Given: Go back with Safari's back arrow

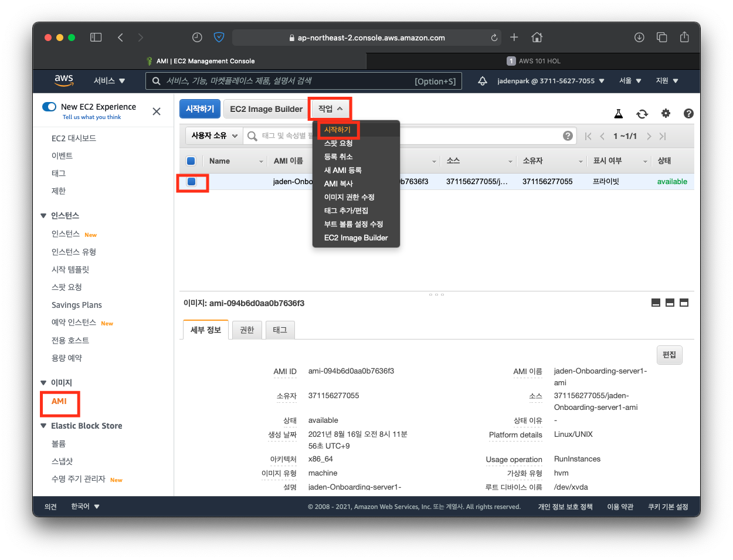Looking at the screenshot, I should point(120,38).
